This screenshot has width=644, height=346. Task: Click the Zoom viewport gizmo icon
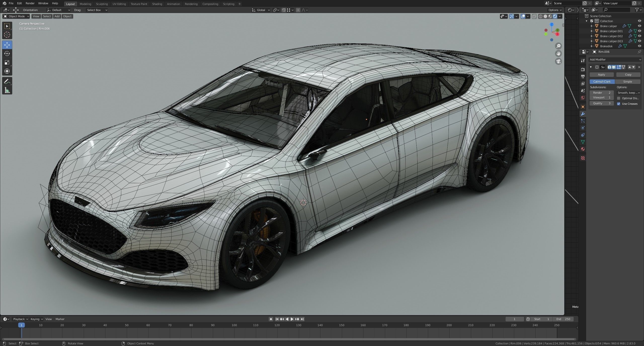558,46
